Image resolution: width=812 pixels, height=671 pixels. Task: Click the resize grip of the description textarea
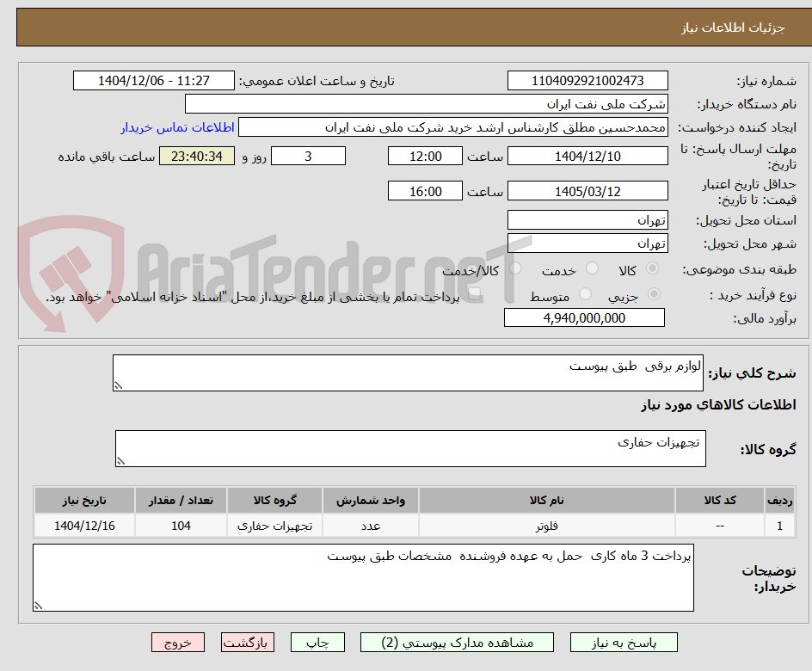pyautogui.click(x=118, y=385)
